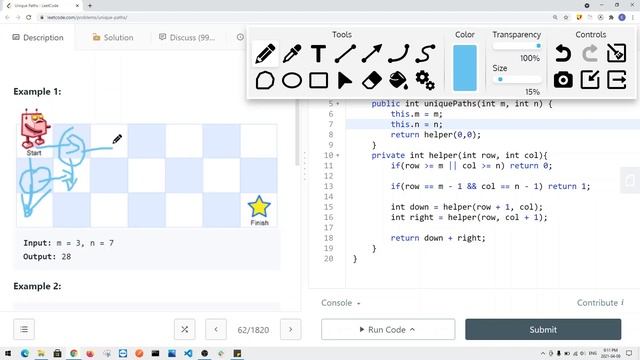Collapse code fold at line 5
Viewport: 640px width, 360px height.
pyautogui.click(x=338, y=104)
